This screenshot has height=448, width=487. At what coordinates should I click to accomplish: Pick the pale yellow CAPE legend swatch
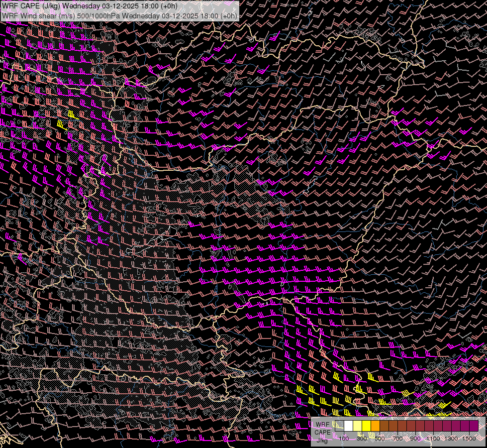pos(357,426)
